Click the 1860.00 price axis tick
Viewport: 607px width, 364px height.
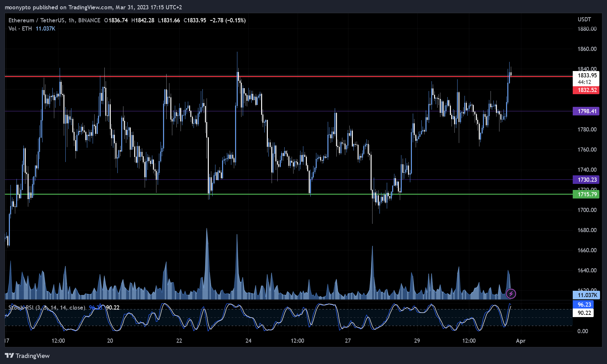[587, 49]
